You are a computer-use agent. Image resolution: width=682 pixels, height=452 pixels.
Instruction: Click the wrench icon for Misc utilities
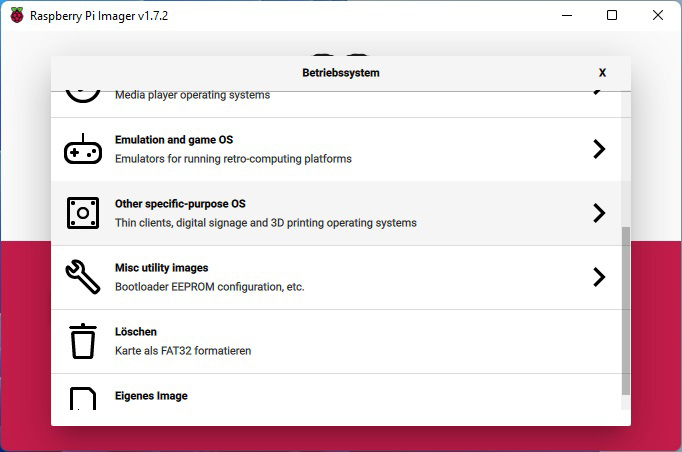coord(83,277)
